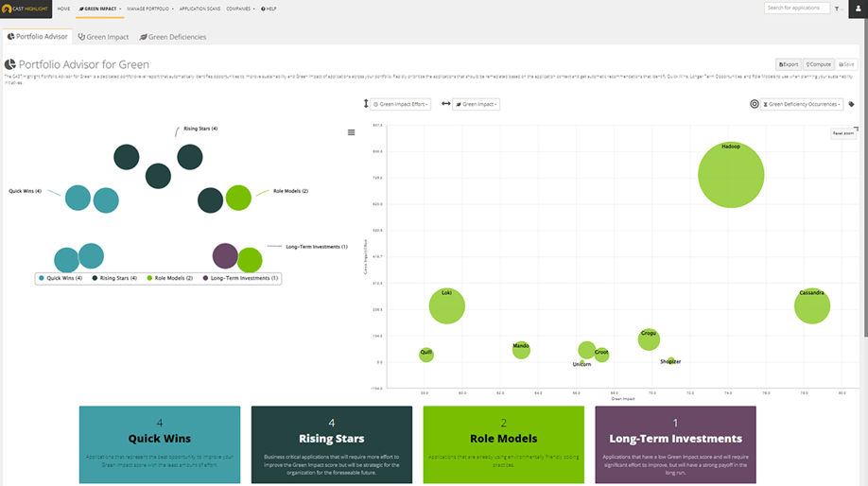Click the Long-Term Investments (1) chart label

click(x=317, y=247)
